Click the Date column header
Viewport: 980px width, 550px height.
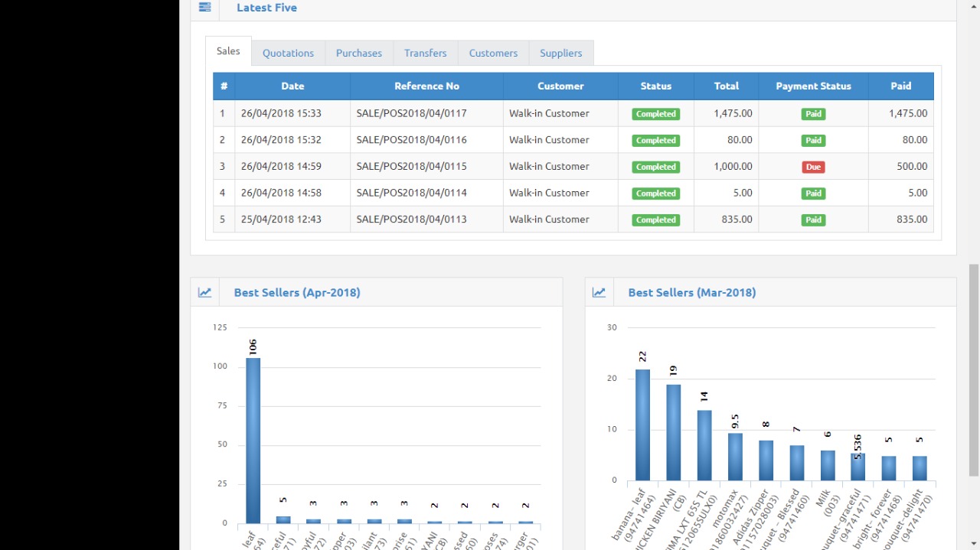(292, 86)
